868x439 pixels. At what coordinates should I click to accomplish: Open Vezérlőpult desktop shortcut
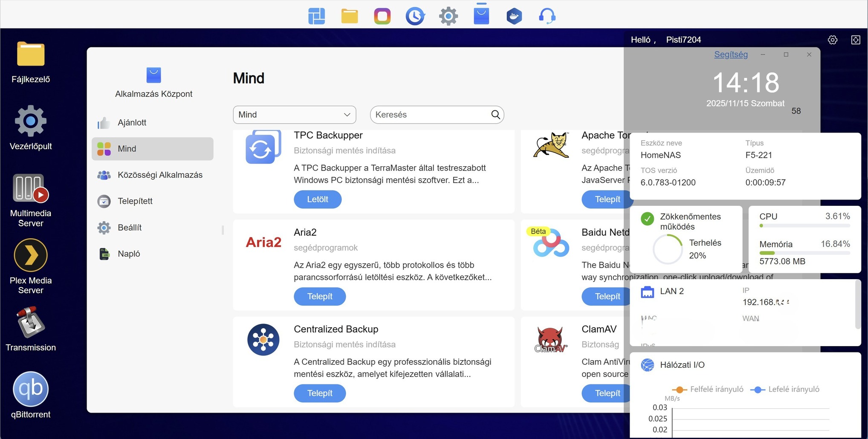(x=31, y=128)
